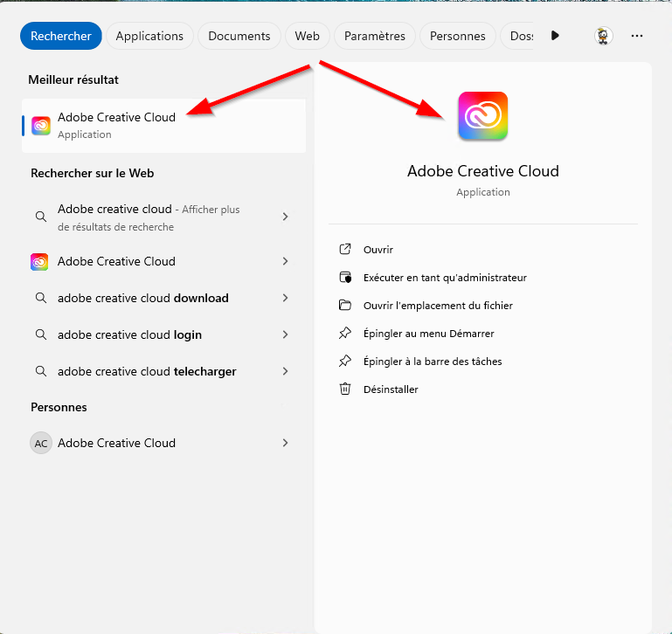Click the user profile avatar icon
The width and height of the screenshot is (672, 634).
point(603,36)
